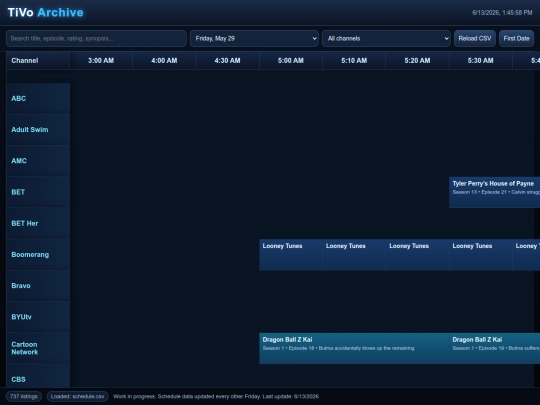Select the AMC channel row label
The image size is (540, 405).
tap(38, 161)
